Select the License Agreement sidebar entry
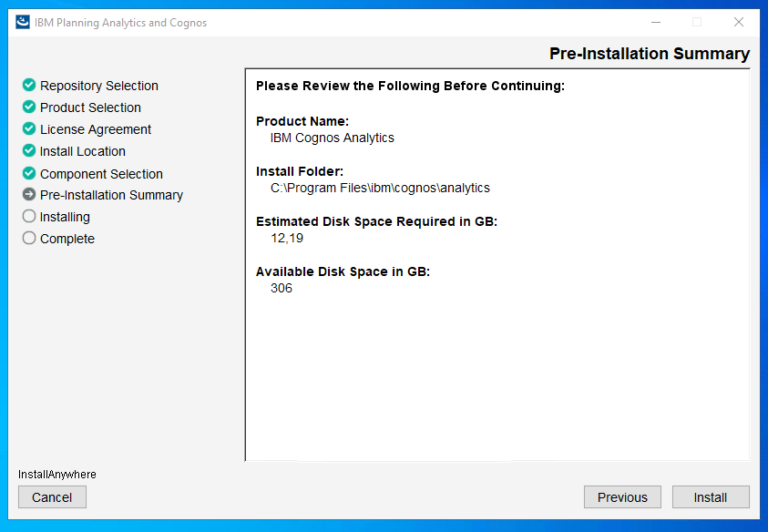Viewport: 768px width, 532px height. point(95,128)
